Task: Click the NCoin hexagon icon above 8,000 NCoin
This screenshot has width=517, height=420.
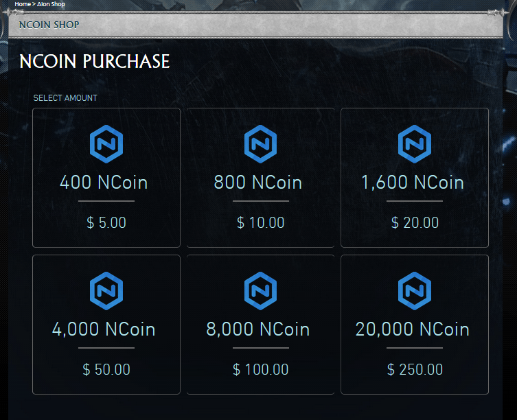Action: coord(260,291)
